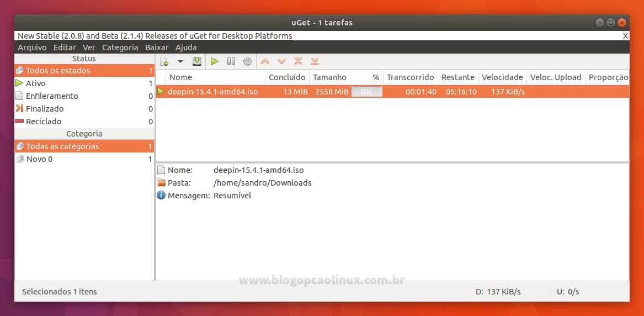Click the U: 0/s upload indicator
Screen dimensions: 644x316
point(568,292)
